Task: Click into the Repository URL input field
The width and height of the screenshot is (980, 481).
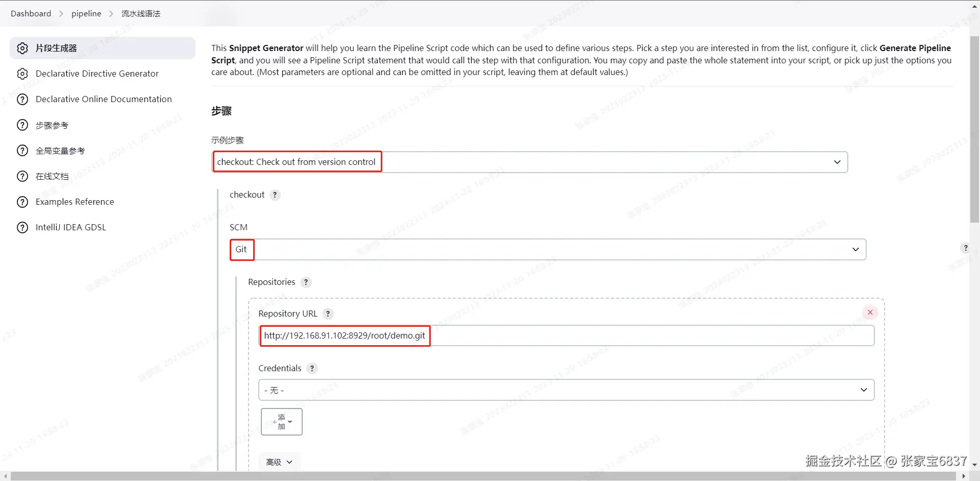Action: (567, 335)
